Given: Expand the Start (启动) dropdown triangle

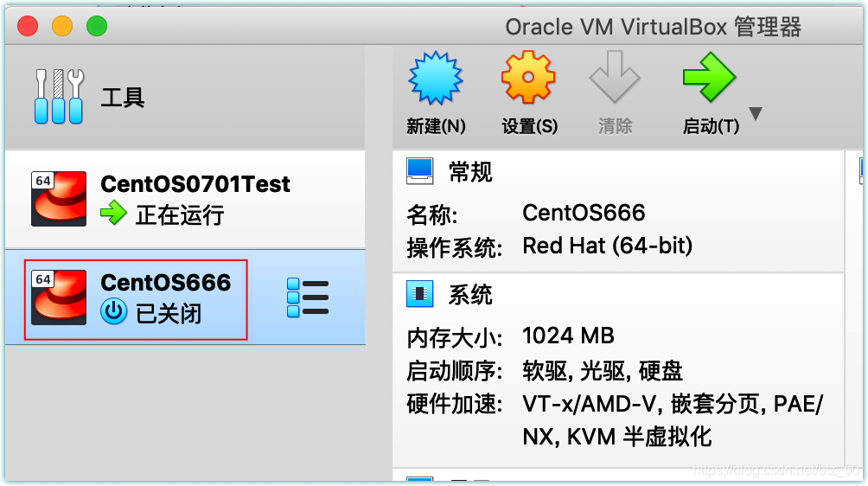Looking at the screenshot, I should click(755, 113).
